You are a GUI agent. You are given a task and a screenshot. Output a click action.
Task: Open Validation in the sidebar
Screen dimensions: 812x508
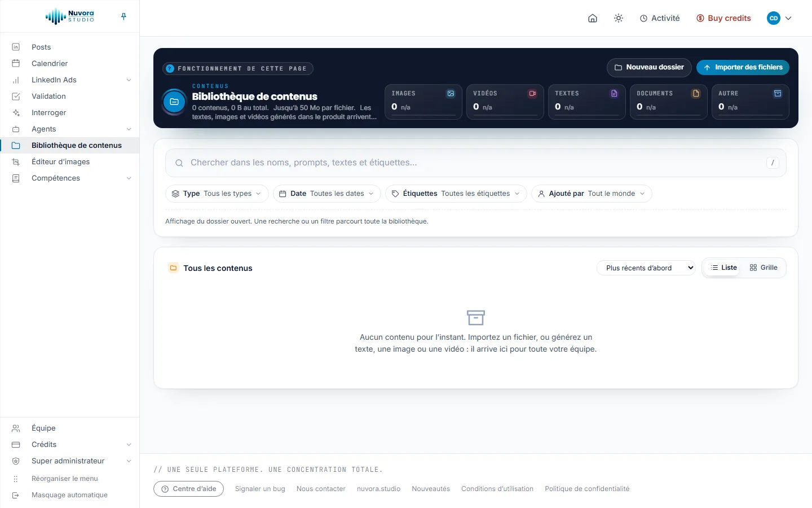click(70, 96)
